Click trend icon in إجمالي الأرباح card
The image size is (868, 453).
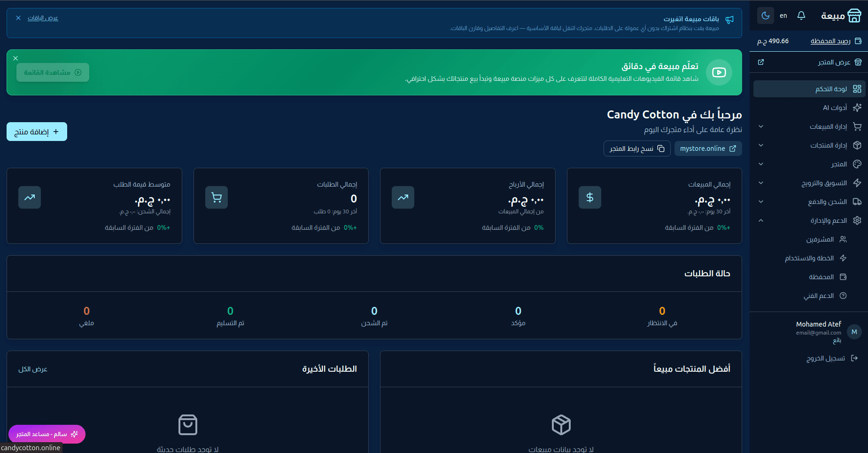pos(403,197)
